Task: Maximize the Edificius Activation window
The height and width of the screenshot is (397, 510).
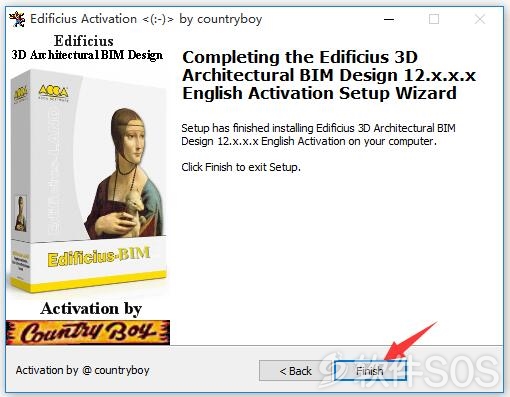Action: coord(434,19)
